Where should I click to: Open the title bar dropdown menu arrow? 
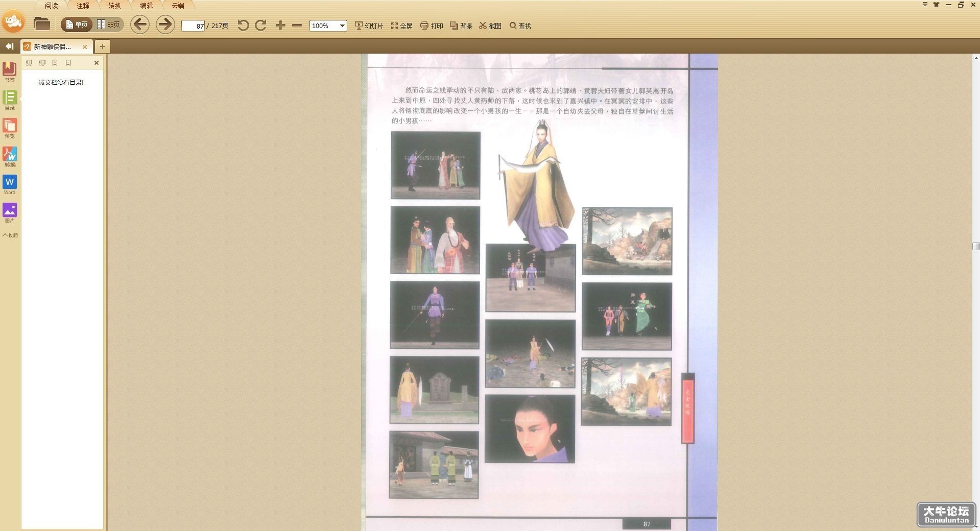click(925, 5)
